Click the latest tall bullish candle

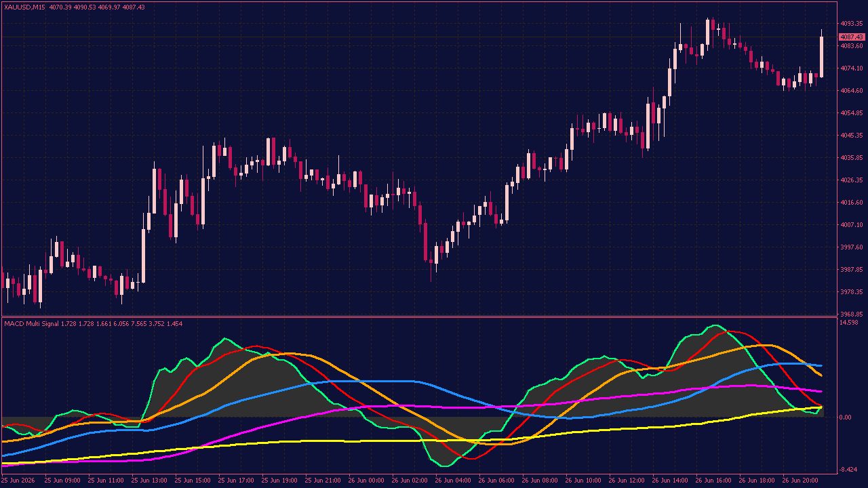click(821, 56)
